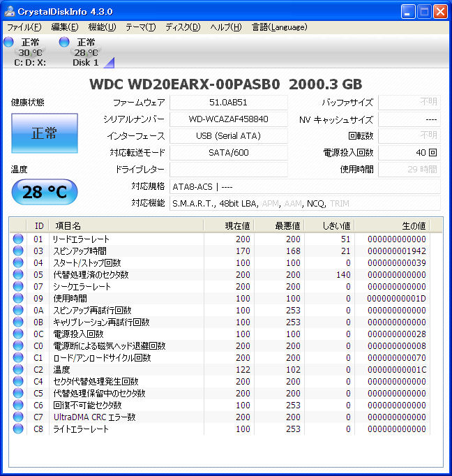Select the スピンアップ時間 raw value 000000001942

(397, 251)
